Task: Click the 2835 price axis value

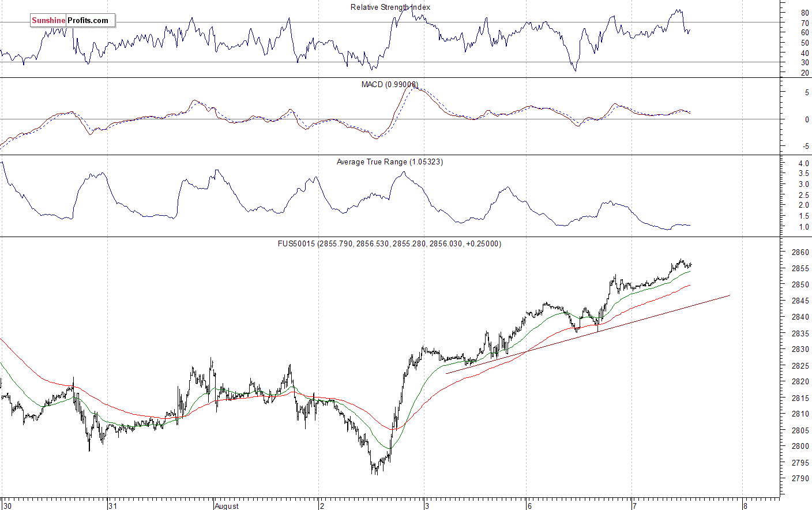Action: [x=800, y=333]
